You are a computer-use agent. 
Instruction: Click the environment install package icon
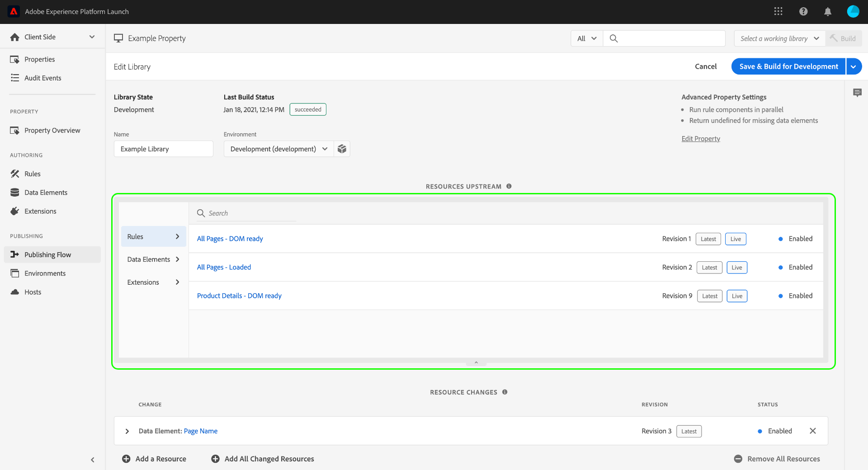click(x=342, y=149)
